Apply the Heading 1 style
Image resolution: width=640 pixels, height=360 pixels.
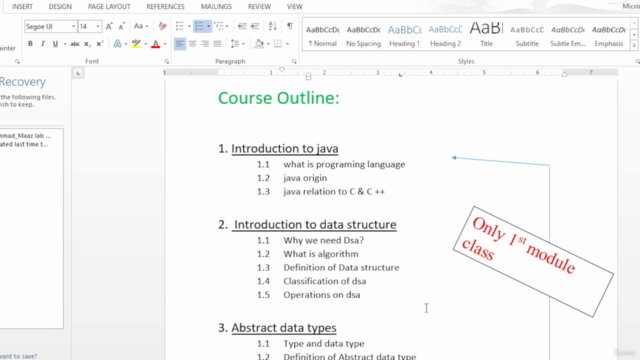[x=404, y=35]
